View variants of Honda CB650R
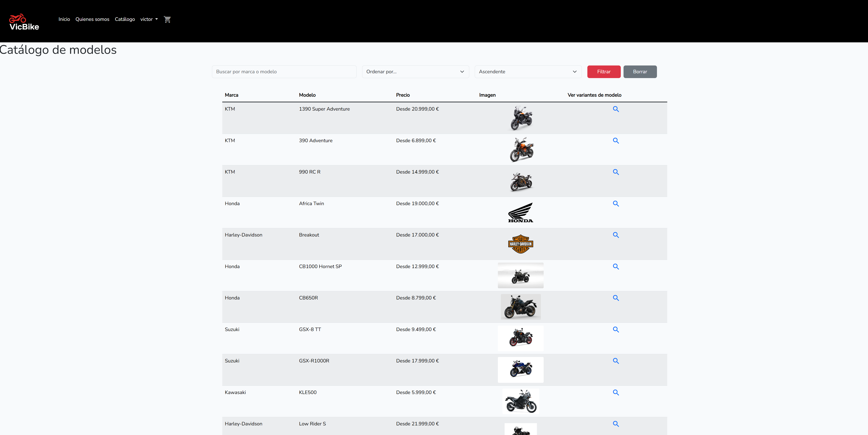Viewport: 868px width, 435px height. (x=616, y=298)
